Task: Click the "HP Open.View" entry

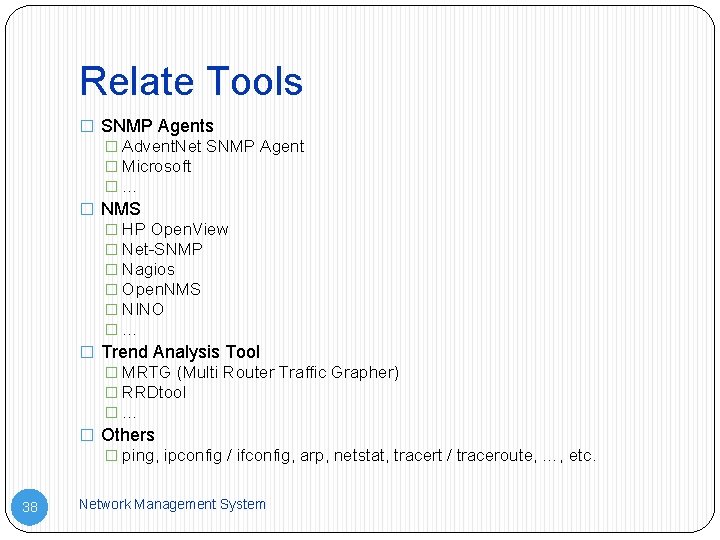Action: click(175, 229)
